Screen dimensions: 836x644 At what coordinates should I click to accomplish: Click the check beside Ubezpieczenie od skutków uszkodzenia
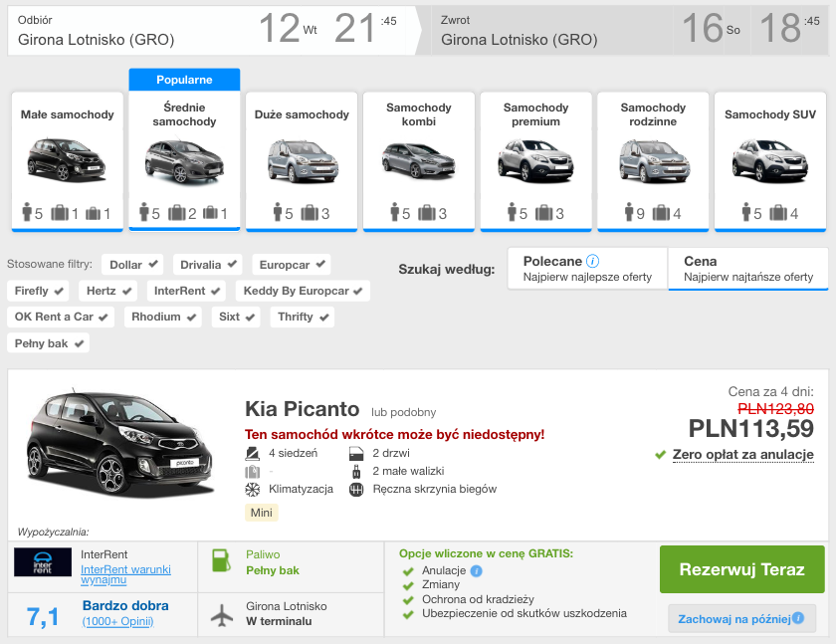[x=408, y=615]
